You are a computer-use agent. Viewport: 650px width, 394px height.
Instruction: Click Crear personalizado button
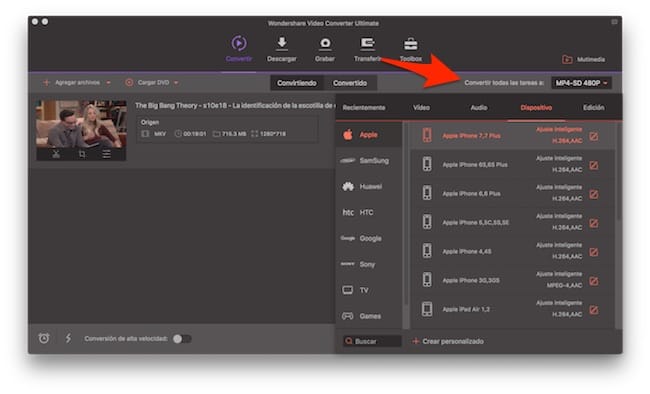coord(448,341)
